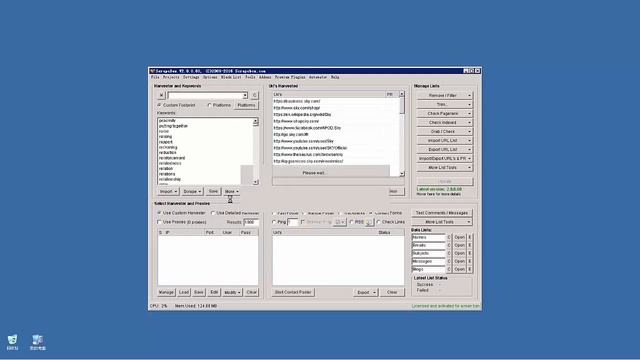Open the Remove / Filter dropdown
This screenshot has height=360, width=640.
pos(444,96)
